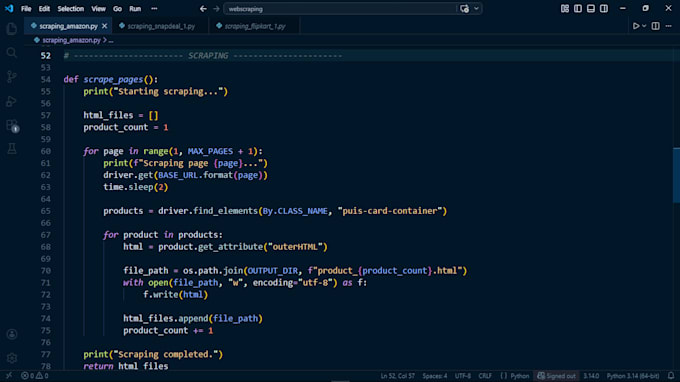The image size is (680, 382).
Task: Split the editor to the right
Action: [655, 26]
